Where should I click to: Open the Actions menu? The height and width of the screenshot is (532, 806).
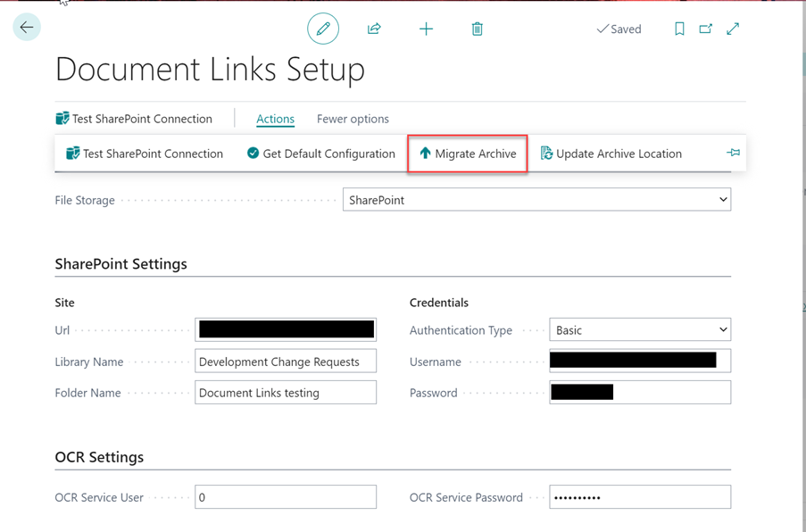(275, 118)
